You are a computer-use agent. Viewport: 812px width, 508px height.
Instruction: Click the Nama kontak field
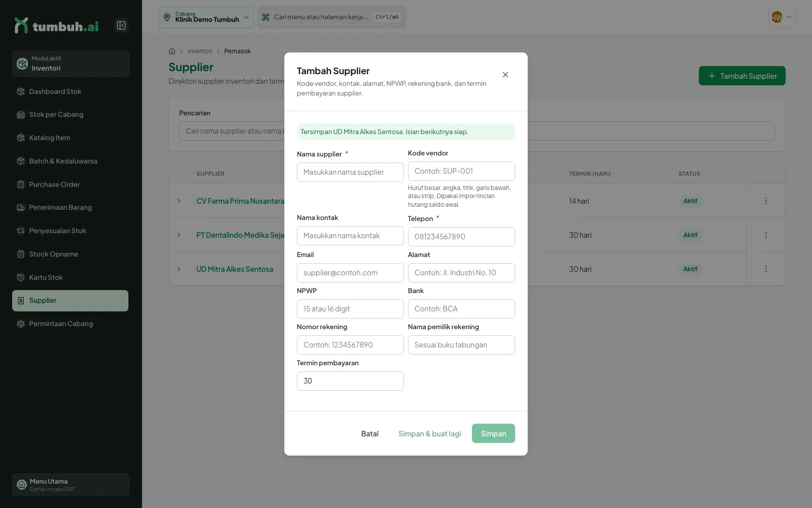pos(350,236)
